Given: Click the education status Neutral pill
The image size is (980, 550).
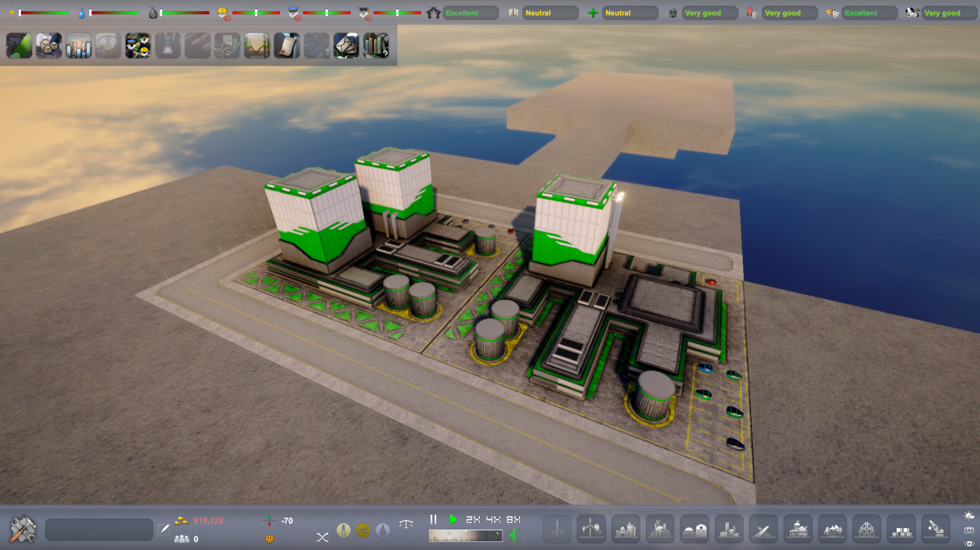Looking at the screenshot, I should [x=550, y=13].
